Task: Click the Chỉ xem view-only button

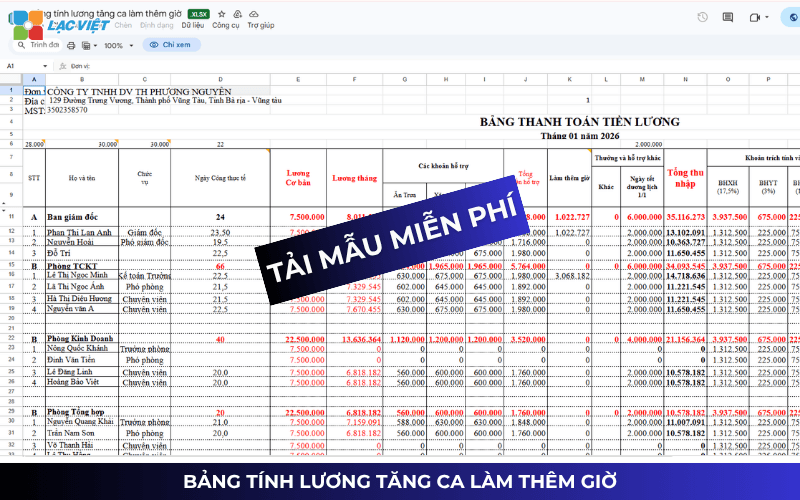Action: (171, 45)
